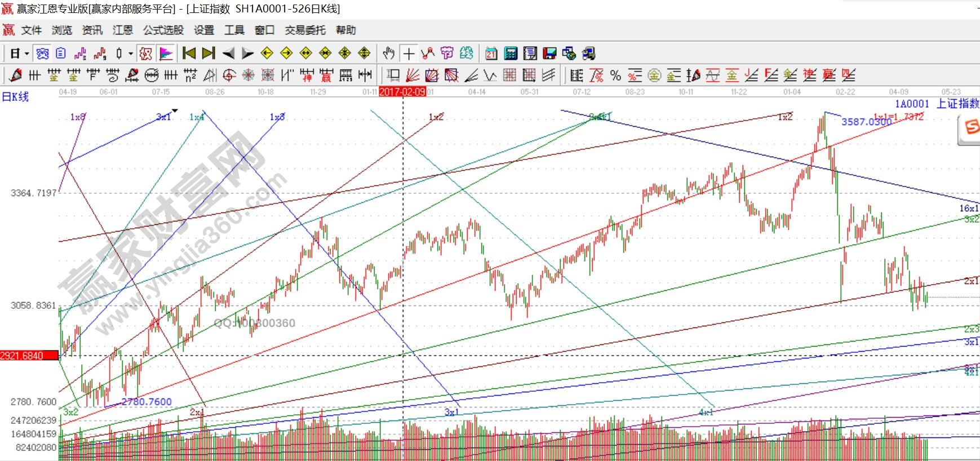Select the pencil drawing tool icon
This screenshot has width=980, height=461.
click(x=16, y=75)
